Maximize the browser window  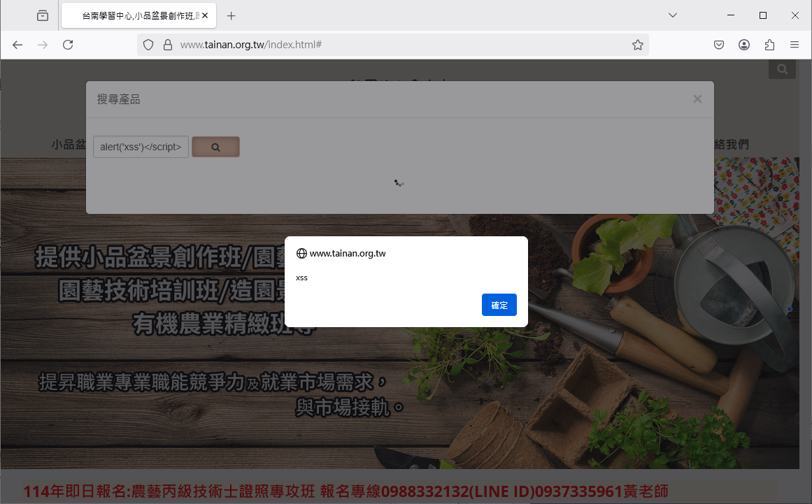coord(763,15)
